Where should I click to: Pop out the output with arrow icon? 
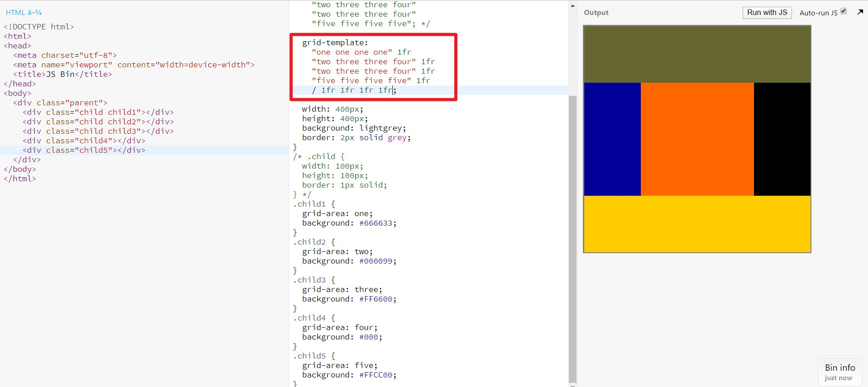(860, 12)
